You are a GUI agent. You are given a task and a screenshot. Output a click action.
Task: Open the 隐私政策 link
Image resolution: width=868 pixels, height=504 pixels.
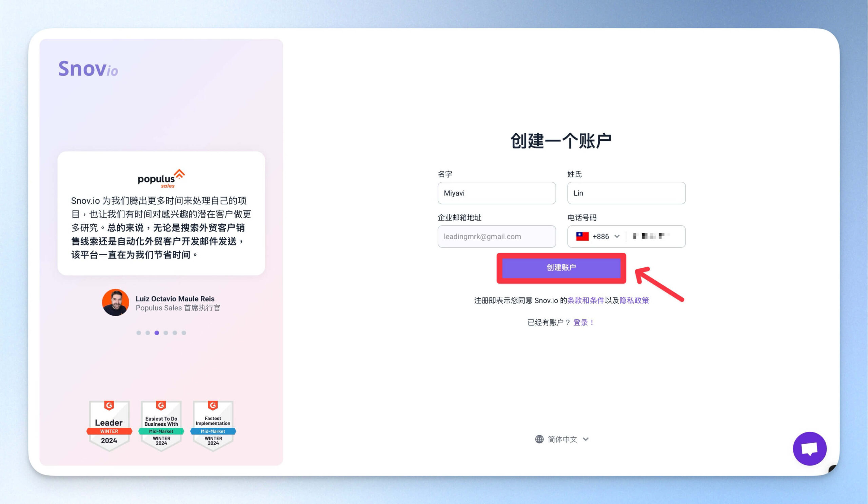pyautogui.click(x=634, y=301)
